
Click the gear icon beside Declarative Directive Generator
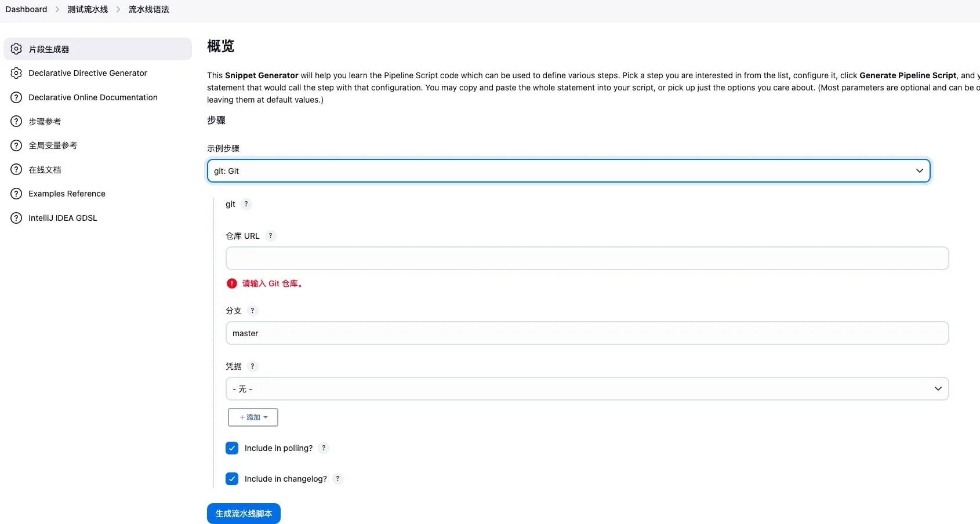tap(16, 73)
